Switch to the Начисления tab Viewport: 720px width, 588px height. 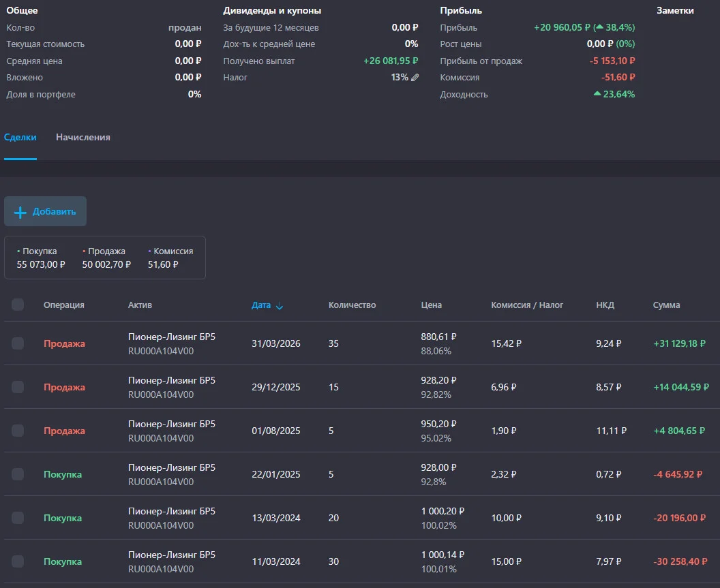(x=83, y=137)
